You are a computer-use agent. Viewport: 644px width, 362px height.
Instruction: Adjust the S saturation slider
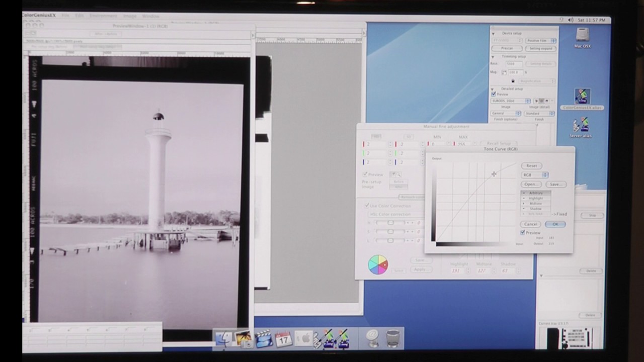(390, 232)
